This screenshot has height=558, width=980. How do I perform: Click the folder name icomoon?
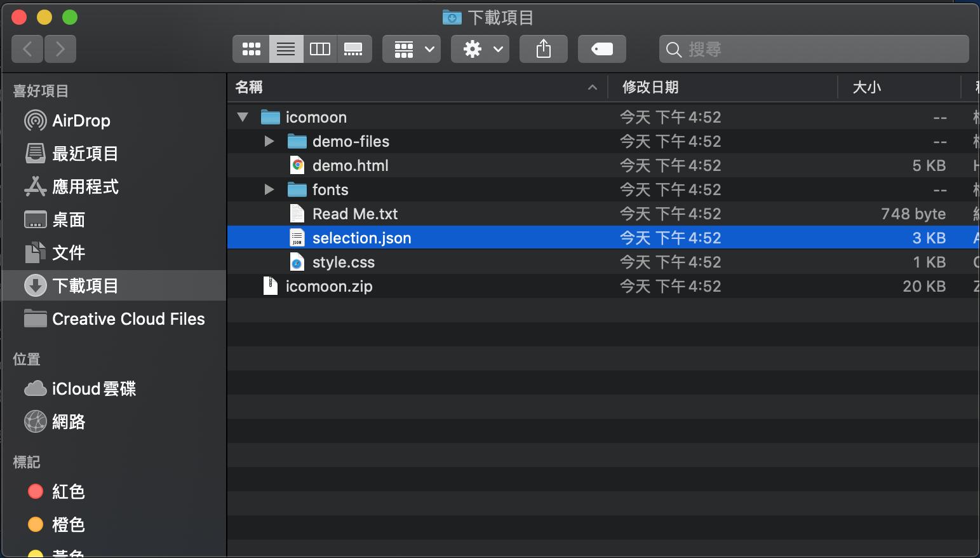pyautogui.click(x=316, y=118)
